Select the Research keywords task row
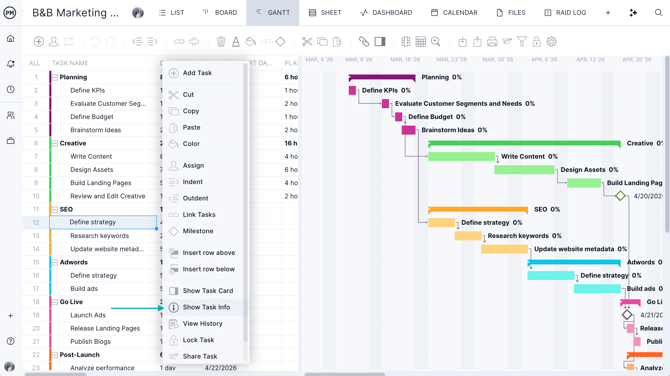The image size is (670, 376). (99, 236)
